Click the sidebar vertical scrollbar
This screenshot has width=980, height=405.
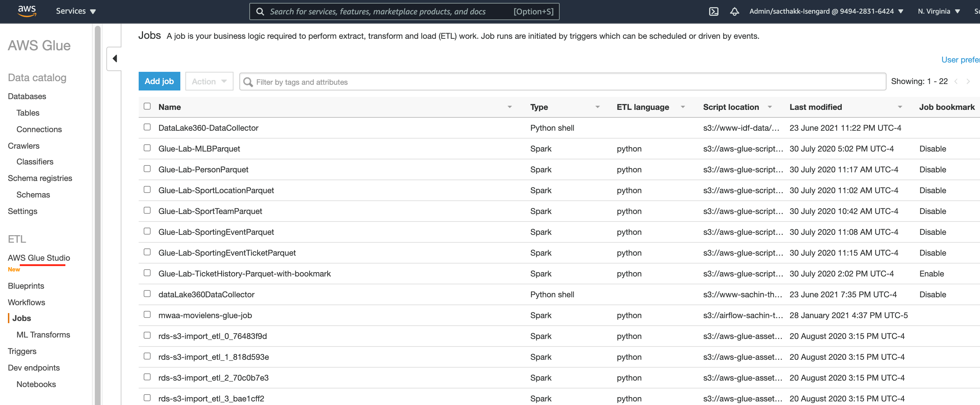(x=98, y=213)
